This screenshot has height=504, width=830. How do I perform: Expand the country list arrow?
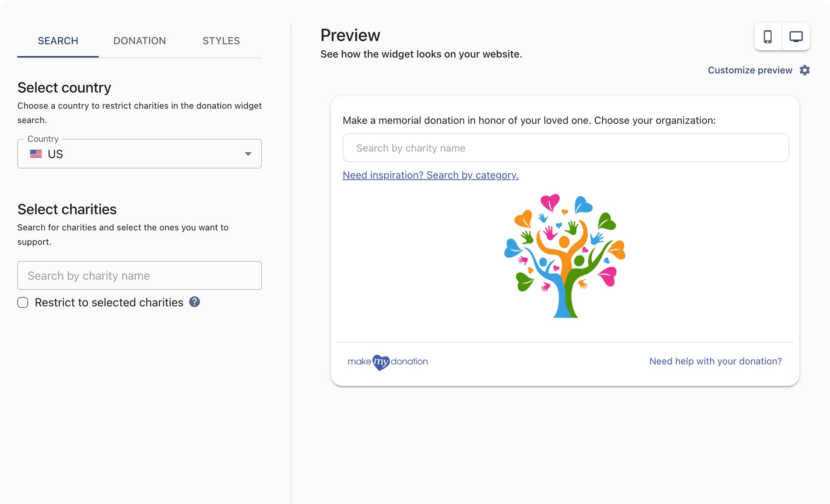coord(248,154)
